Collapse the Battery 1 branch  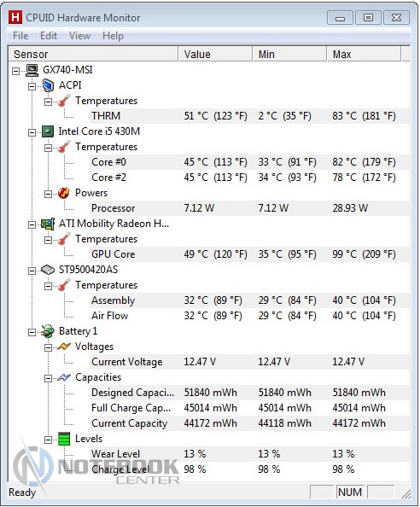[x=32, y=332]
